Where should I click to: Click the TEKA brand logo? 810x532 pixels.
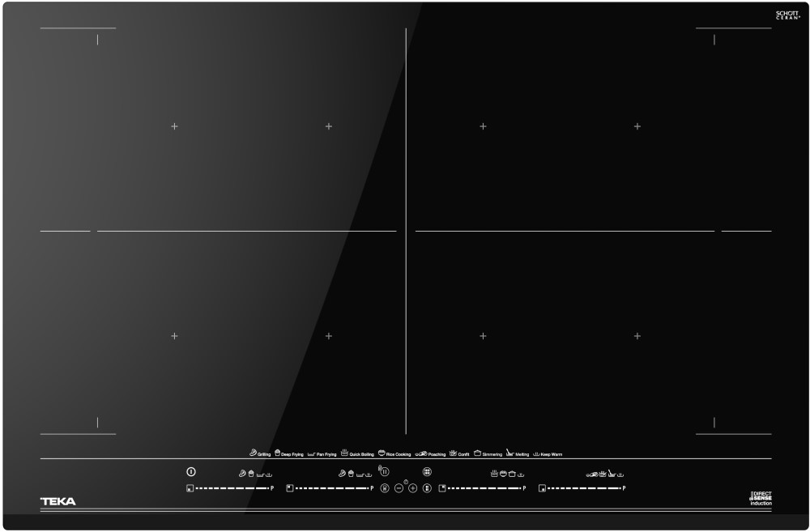pyautogui.click(x=58, y=501)
